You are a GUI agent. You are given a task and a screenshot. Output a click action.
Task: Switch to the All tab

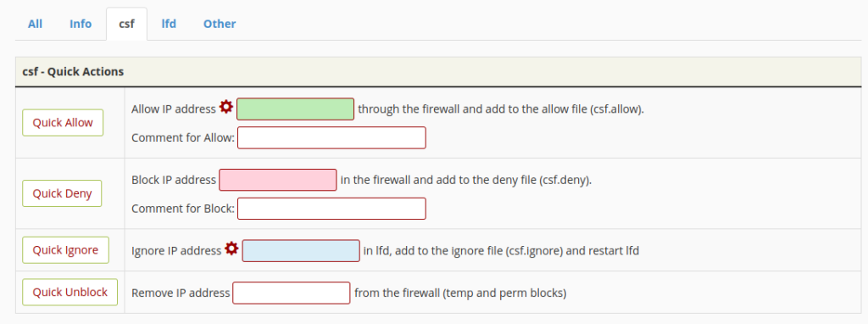point(35,24)
